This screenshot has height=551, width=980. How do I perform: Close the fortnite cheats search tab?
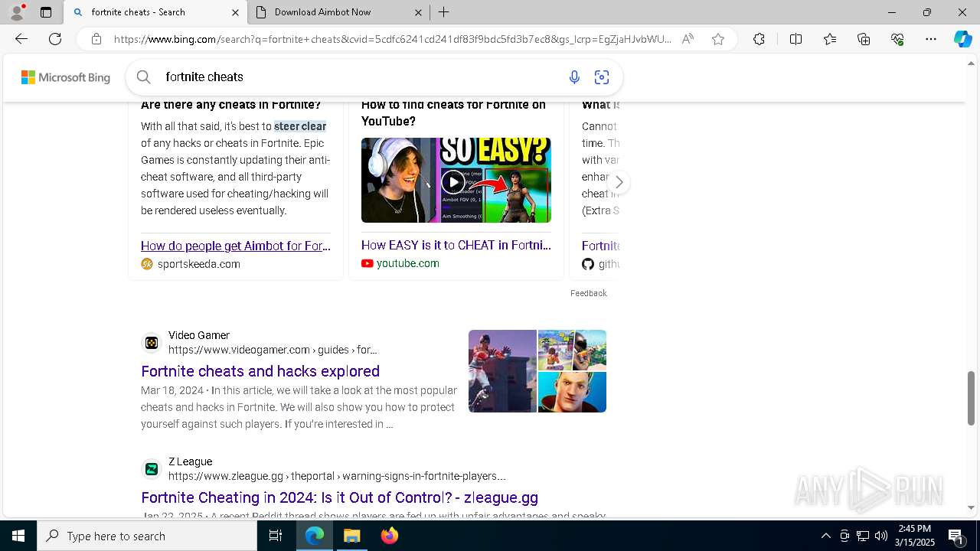coord(235,12)
